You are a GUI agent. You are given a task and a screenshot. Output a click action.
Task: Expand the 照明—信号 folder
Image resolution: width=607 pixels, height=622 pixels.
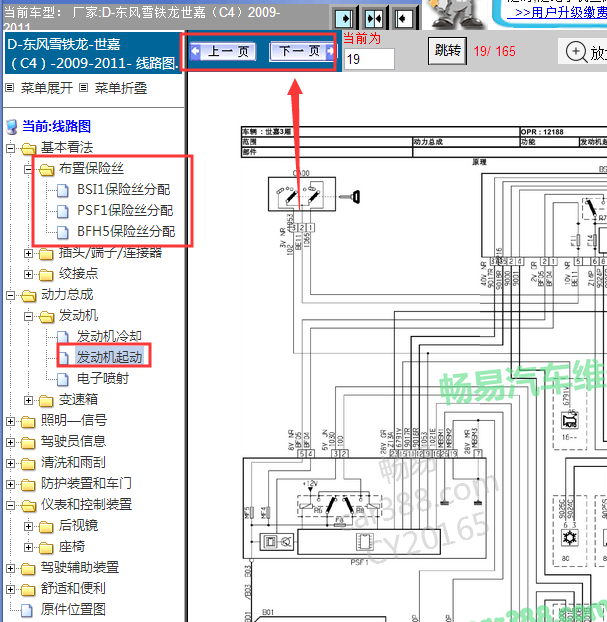(10, 421)
